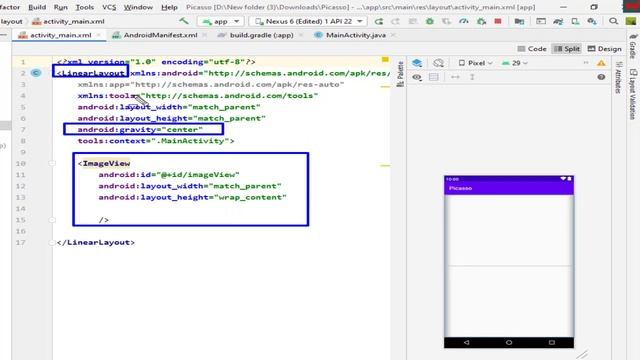Collapse the closing LinearLayout fold marker
Screen dimensions: 640x360
coord(52,242)
